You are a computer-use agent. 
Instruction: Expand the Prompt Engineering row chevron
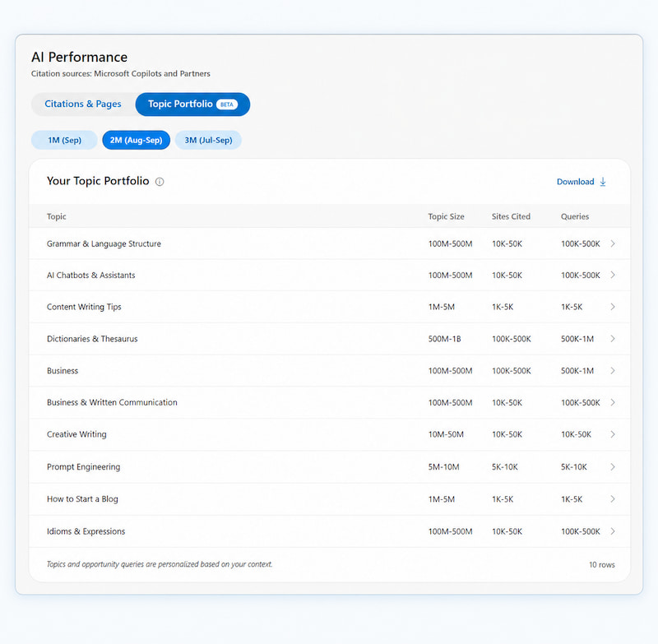pos(613,466)
